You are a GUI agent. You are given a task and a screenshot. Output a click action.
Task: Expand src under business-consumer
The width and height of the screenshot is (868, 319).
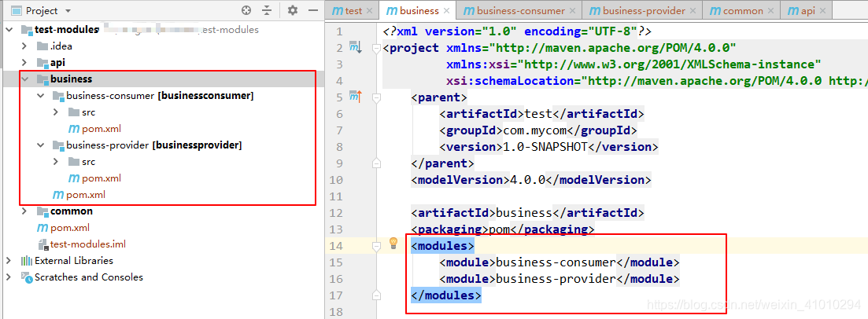[x=55, y=112]
